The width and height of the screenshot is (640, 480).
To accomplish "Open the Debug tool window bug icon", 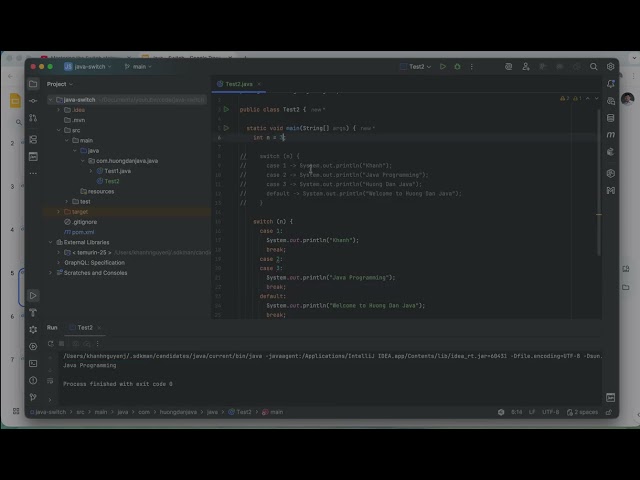I will coord(33,329).
